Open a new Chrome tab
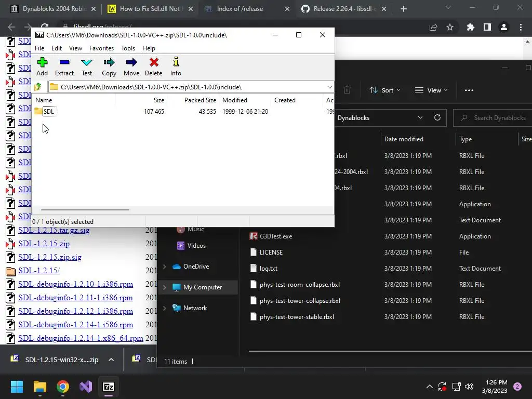The height and width of the screenshot is (399, 532). [403, 9]
